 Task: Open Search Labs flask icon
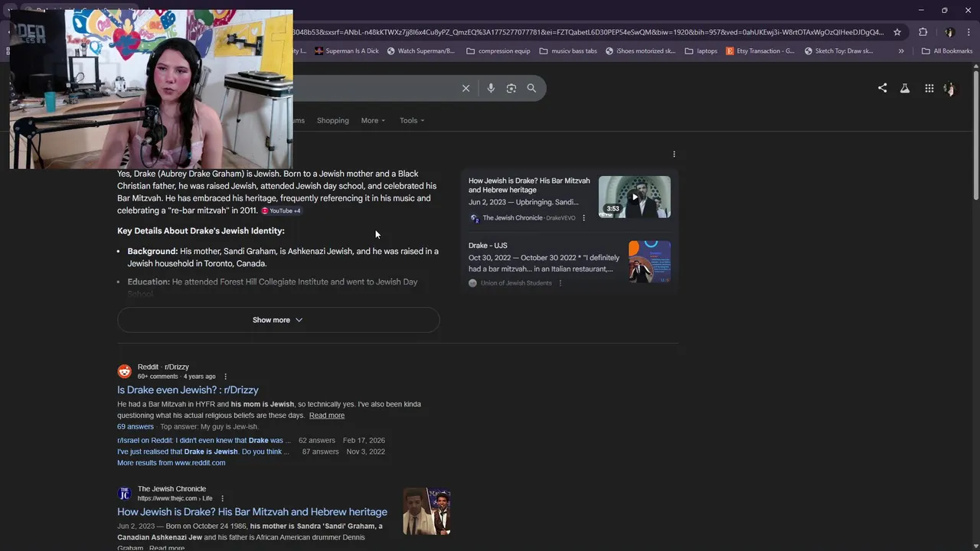point(905,88)
